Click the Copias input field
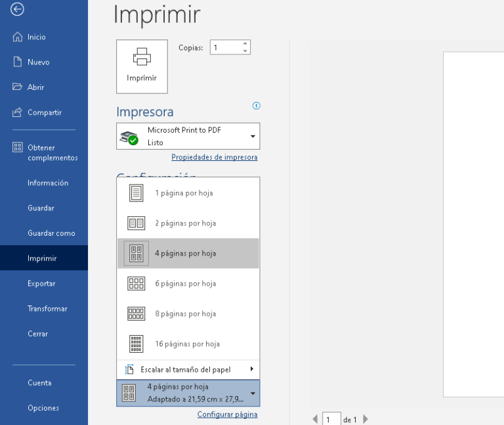The height and width of the screenshot is (425, 504). pos(225,48)
